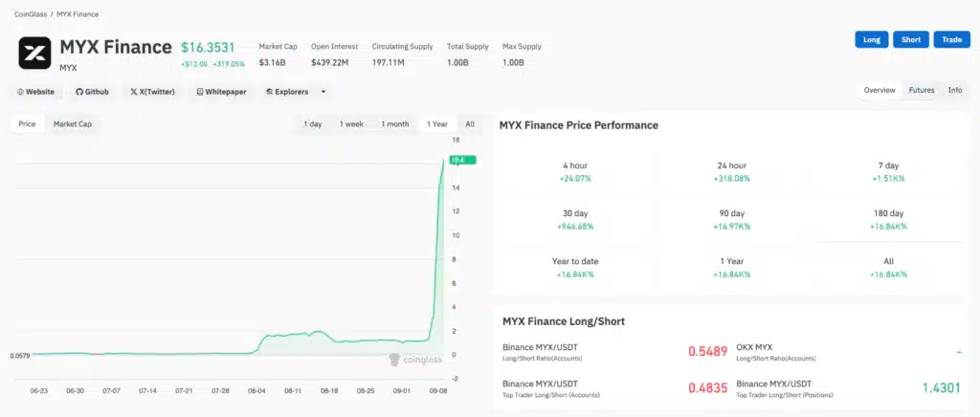Open the Whitepaper link

221,92
